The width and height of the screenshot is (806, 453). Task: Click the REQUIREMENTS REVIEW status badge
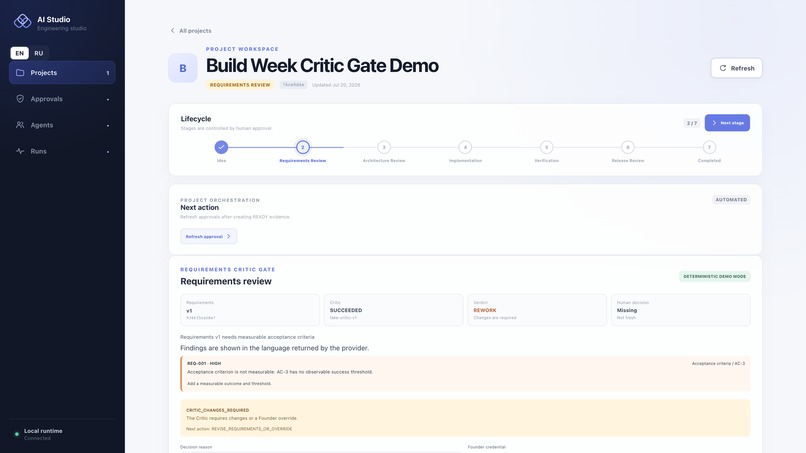pyautogui.click(x=240, y=85)
